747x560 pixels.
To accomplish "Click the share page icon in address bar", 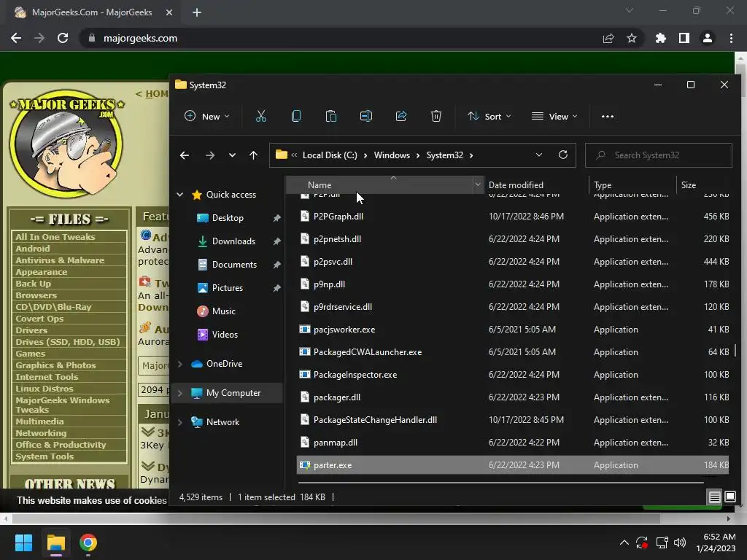I will (x=608, y=38).
